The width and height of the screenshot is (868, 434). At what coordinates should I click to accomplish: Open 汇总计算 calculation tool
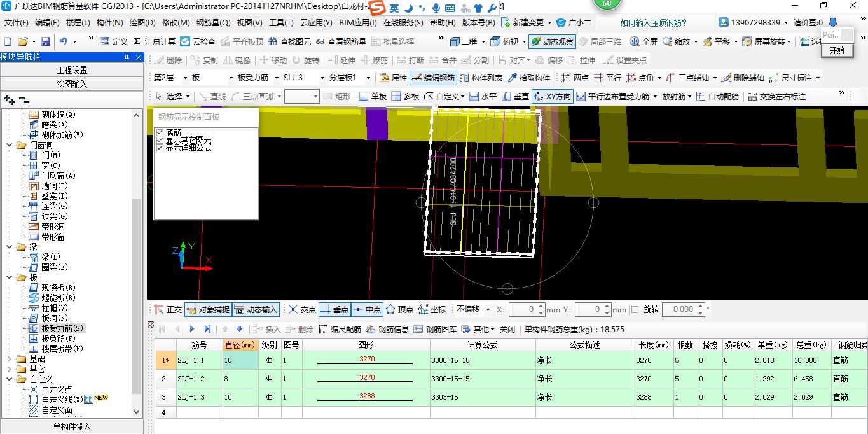154,41
